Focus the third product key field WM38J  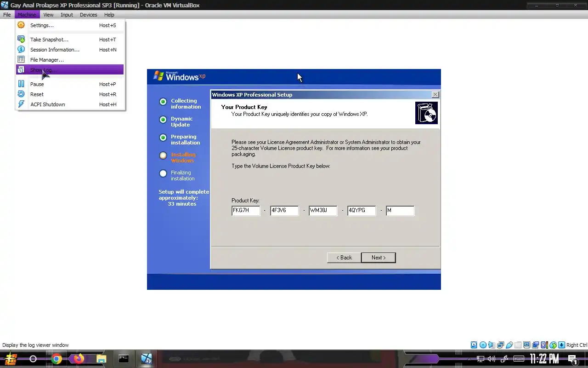(x=323, y=211)
